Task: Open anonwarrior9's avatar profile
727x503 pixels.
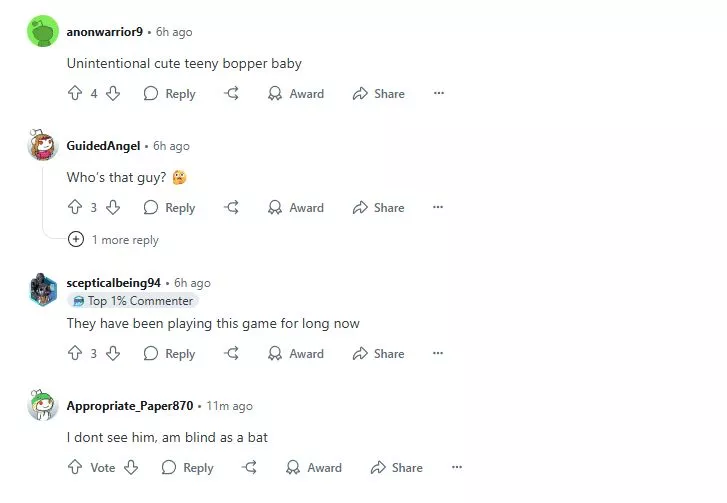Action: (x=43, y=32)
